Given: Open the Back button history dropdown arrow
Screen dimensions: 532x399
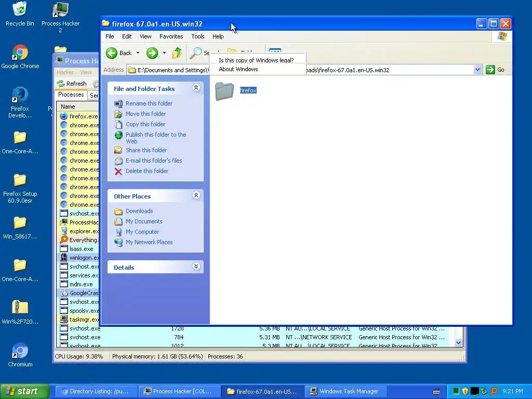Looking at the screenshot, I should [138, 53].
